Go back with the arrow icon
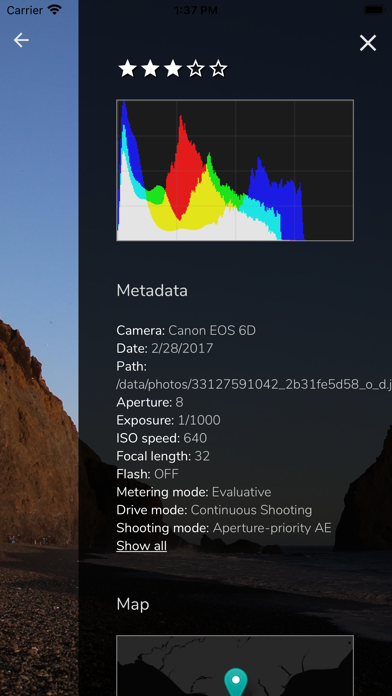This screenshot has height=696, width=392. tap(21, 40)
